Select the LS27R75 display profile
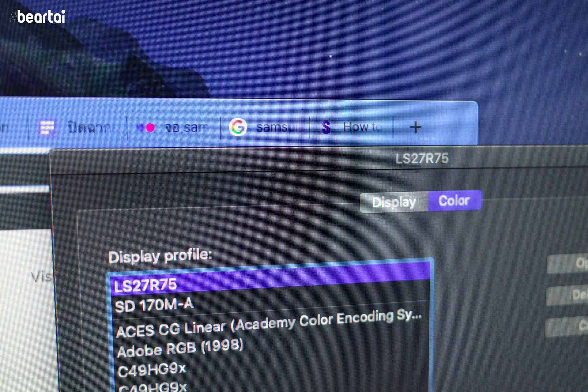This screenshot has width=588, height=392. [x=145, y=285]
